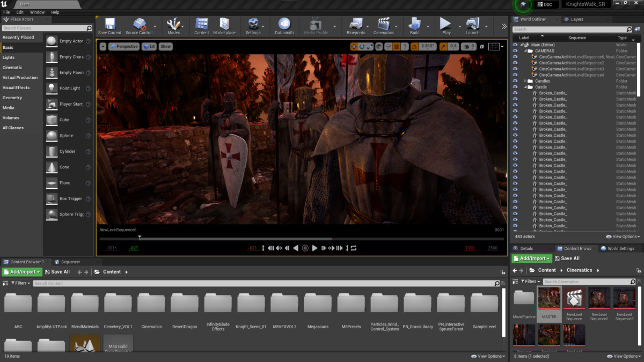Screen dimensions: 644x362
Task: Open World Outliner View Options dropdown
Action: click(623, 237)
